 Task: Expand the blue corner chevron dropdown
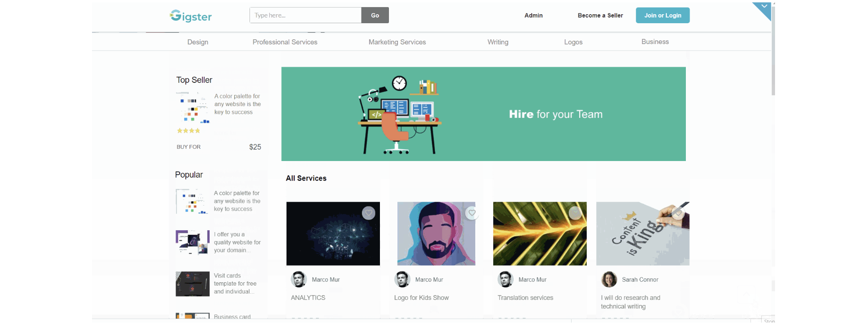coord(764,8)
